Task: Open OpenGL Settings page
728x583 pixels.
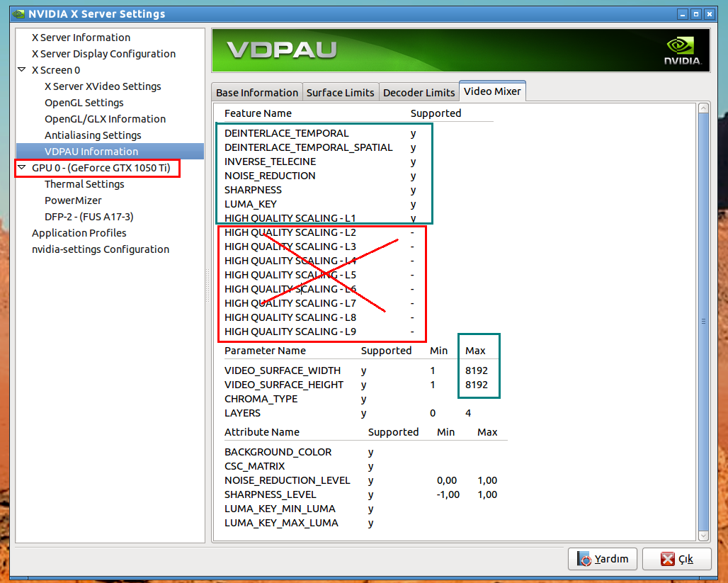Action: tap(84, 103)
